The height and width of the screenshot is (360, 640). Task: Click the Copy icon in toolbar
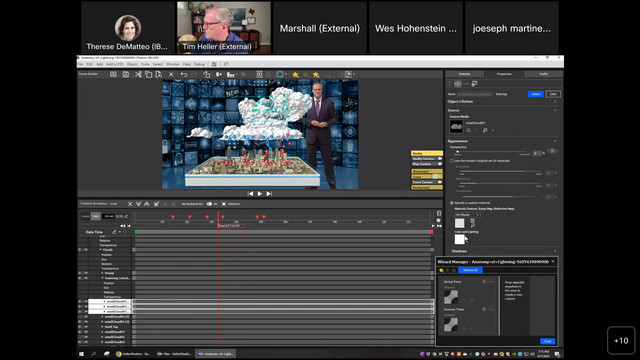point(149,74)
